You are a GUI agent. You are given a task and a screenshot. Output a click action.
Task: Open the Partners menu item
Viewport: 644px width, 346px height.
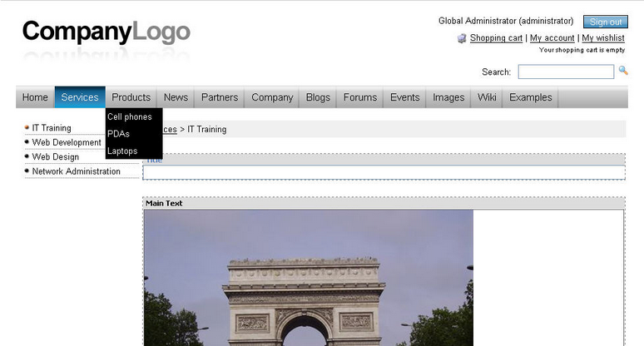click(x=220, y=97)
